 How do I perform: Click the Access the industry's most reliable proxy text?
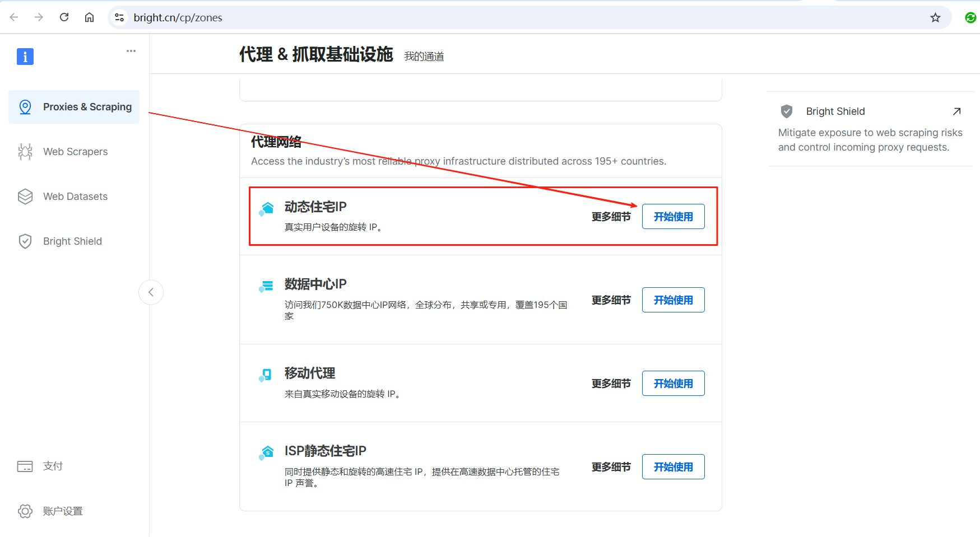pyautogui.click(x=458, y=161)
